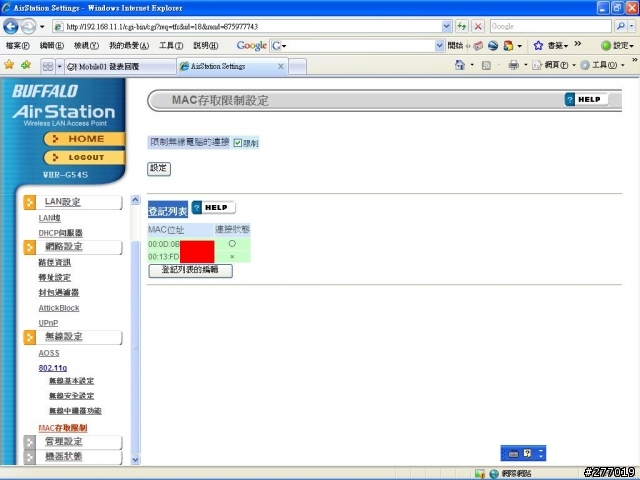The height and width of the screenshot is (480, 640).
Task: Click the Google toolbar bookmark star icon
Action: (x=538, y=46)
